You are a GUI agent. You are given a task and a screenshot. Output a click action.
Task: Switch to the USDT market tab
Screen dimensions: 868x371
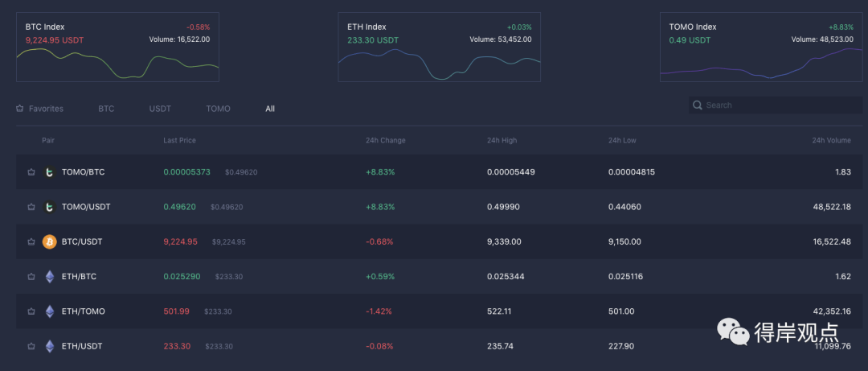[160, 109]
